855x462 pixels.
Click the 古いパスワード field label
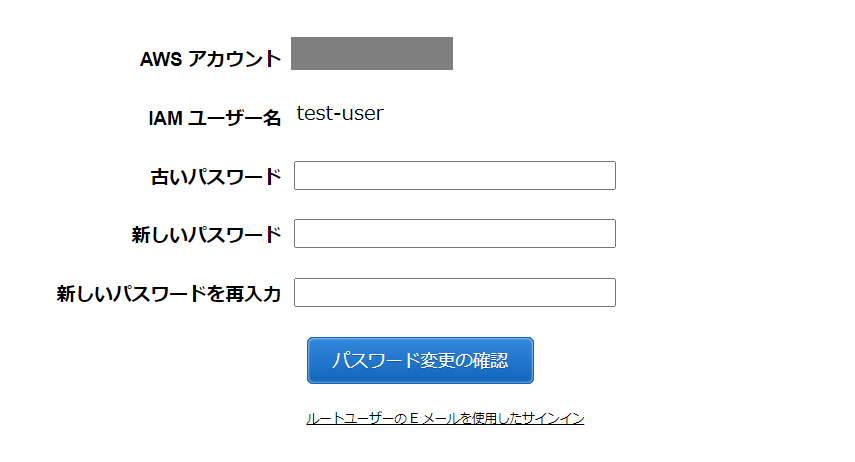point(215,177)
